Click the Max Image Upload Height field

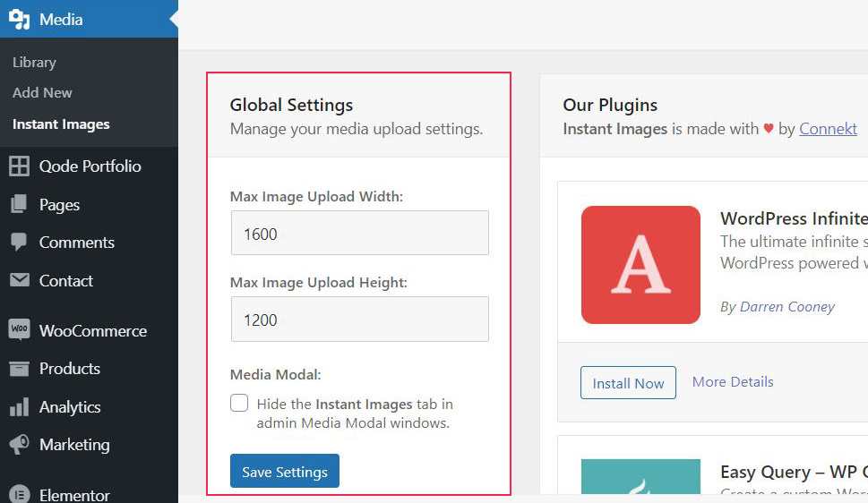click(360, 319)
